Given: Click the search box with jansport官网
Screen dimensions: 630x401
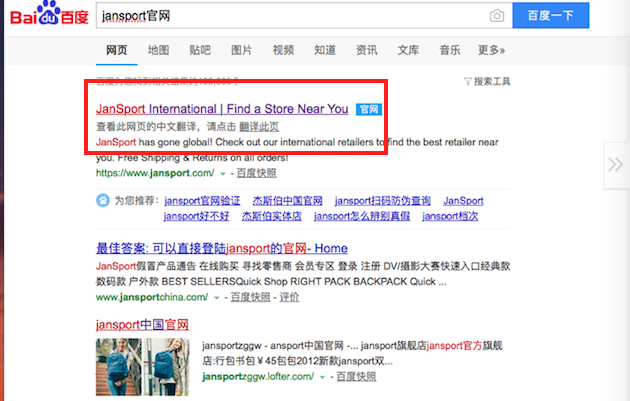Looking at the screenshot, I should coord(293,15).
